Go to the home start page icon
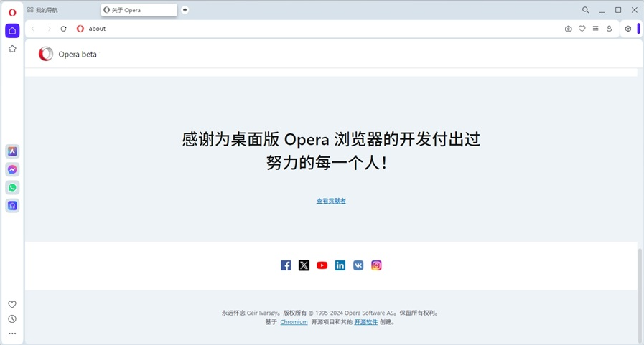The image size is (644, 345). (12, 31)
